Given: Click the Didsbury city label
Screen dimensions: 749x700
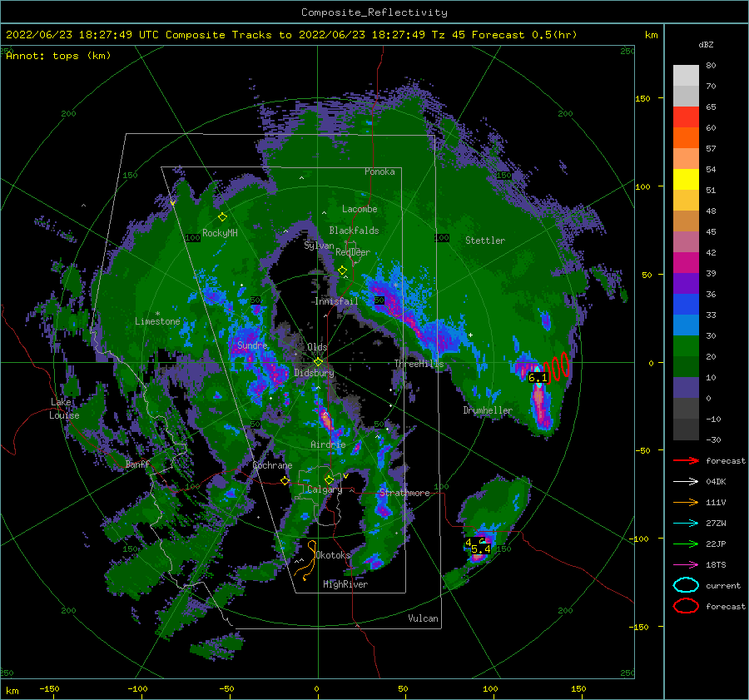Looking at the screenshot, I should [314, 373].
